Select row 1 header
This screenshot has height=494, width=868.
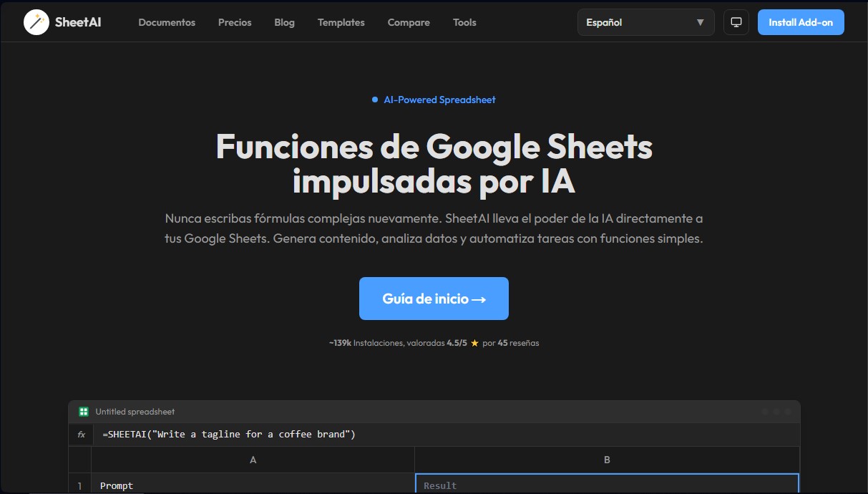[x=79, y=483]
